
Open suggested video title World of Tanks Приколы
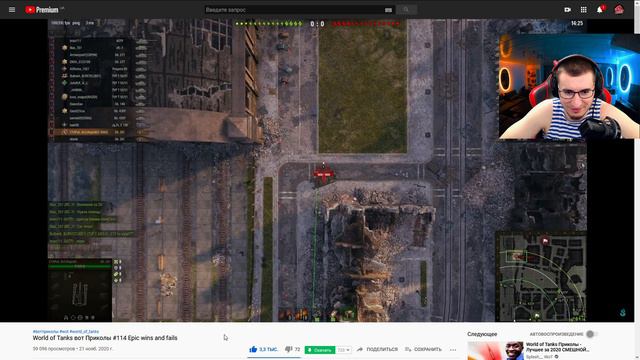click(558, 347)
